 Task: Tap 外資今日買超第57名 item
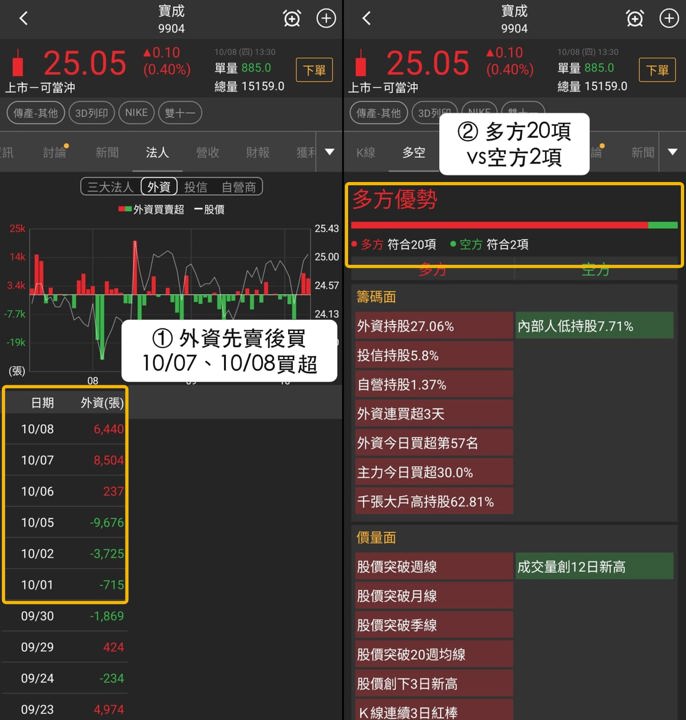pyautogui.click(x=433, y=443)
